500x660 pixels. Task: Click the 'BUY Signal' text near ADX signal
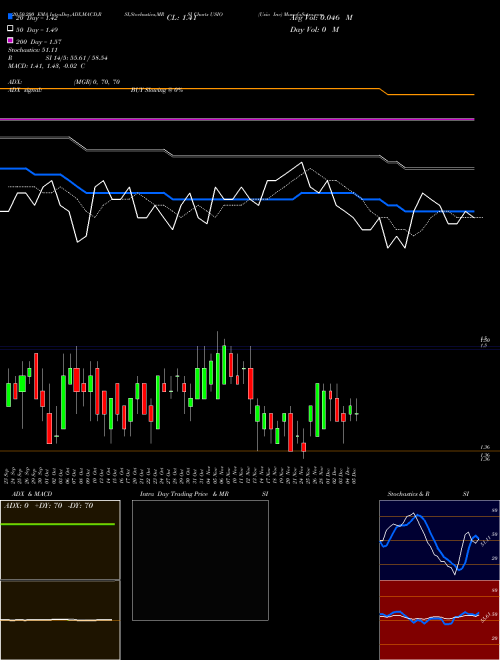tap(157, 90)
